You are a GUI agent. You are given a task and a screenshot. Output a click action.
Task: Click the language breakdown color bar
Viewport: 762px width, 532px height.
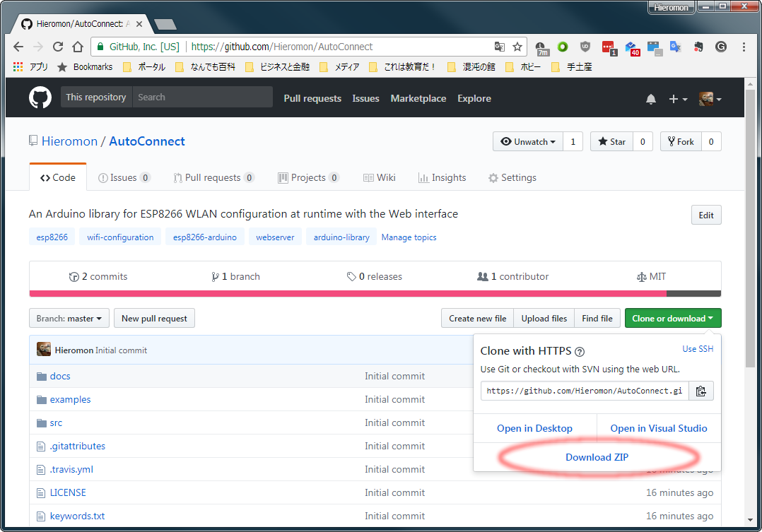pos(375,293)
